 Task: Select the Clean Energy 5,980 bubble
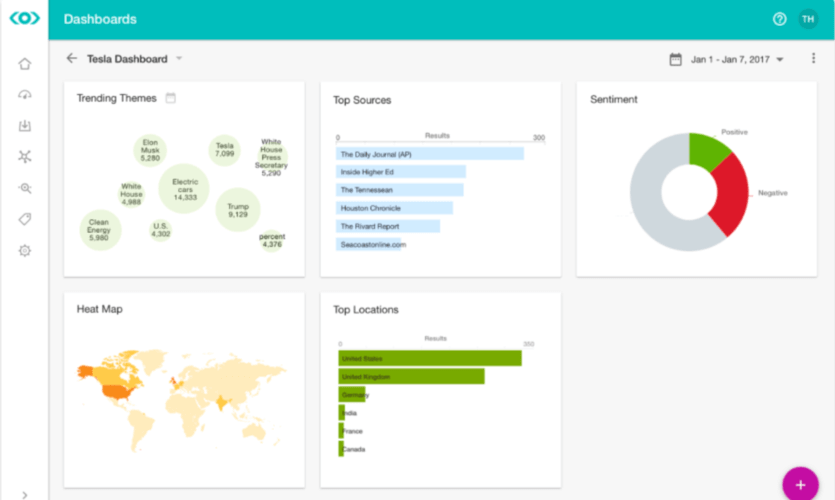coord(100,230)
